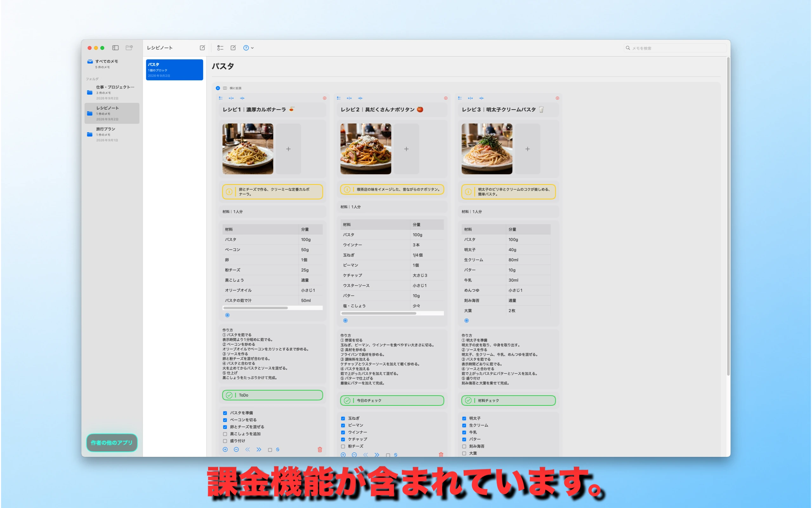Click horizontal scrollbar under レシピ1 ingredient table

256,308
